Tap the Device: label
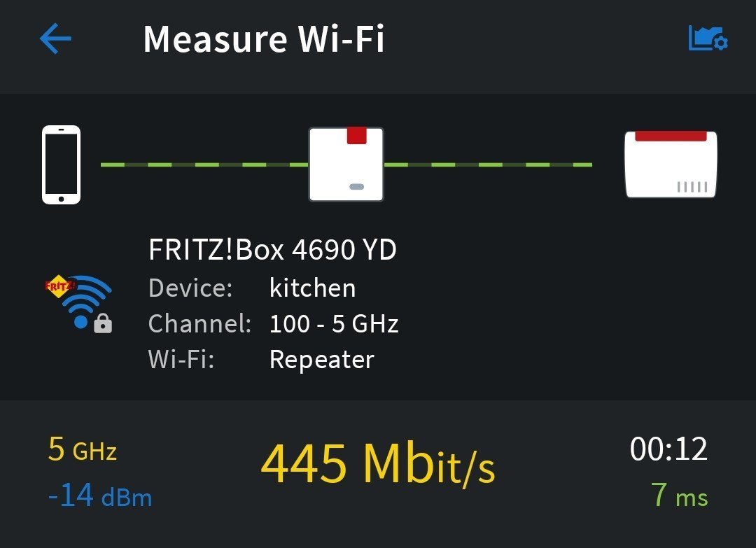 click(x=190, y=288)
